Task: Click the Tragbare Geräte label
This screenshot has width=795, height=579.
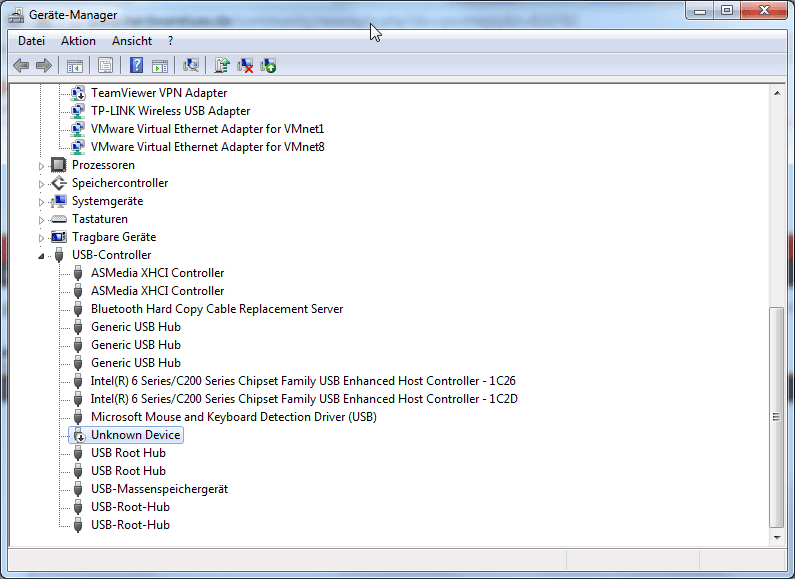Action: tap(114, 237)
